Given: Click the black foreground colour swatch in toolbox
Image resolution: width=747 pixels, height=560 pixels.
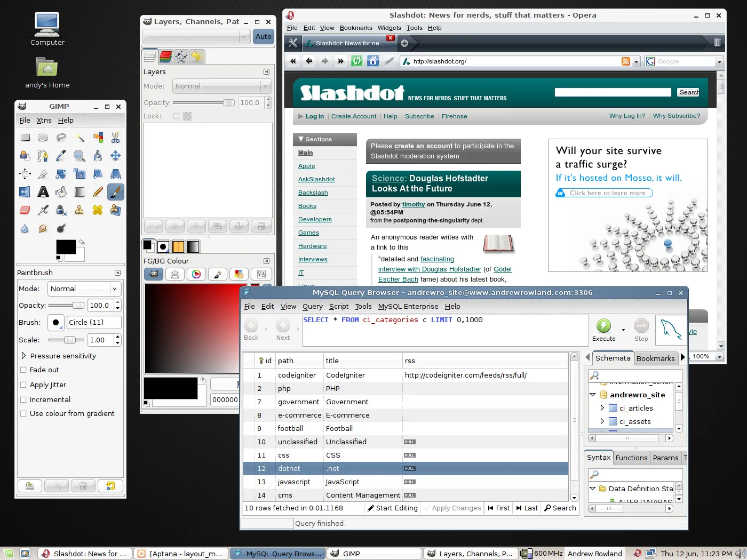Looking at the screenshot, I should click(x=66, y=247).
